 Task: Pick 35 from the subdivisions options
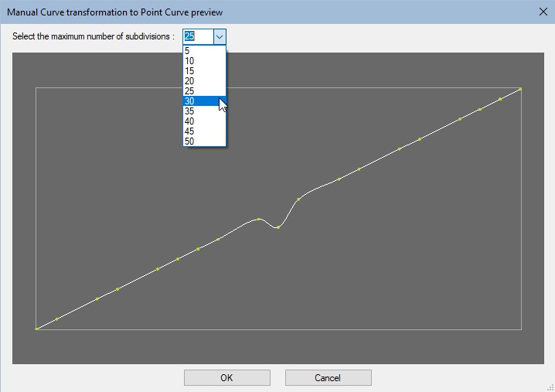[x=204, y=111]
